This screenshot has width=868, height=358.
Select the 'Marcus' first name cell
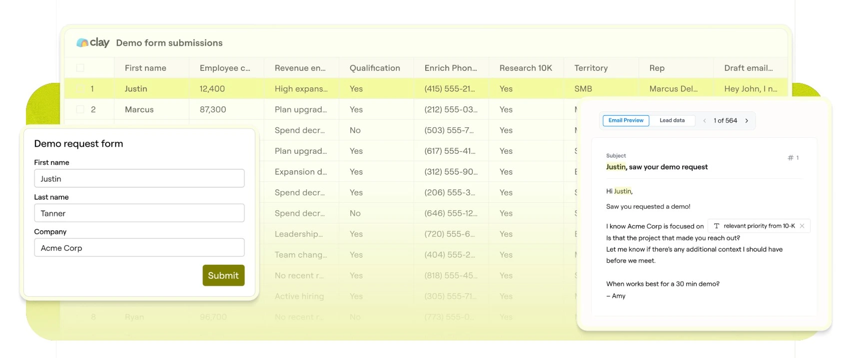point(151,109)
